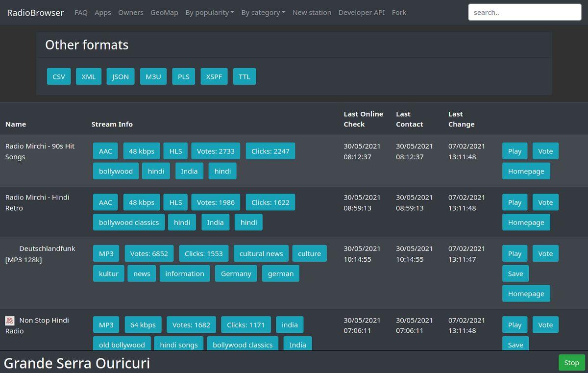
Task: Open the New station page
Action: tap(312, 13)
